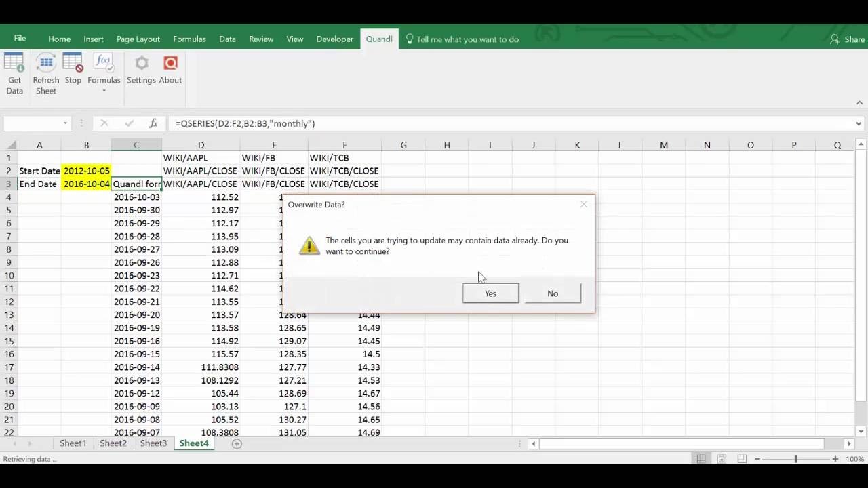Click the horizontal scrollbar left arrow
Screen dimensions: 868x488
click(534, 443)
